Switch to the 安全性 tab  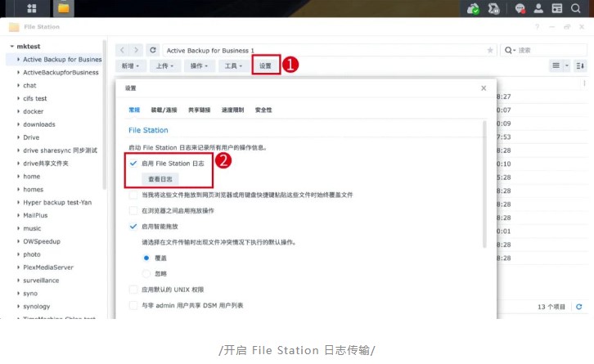pos(263,110)
